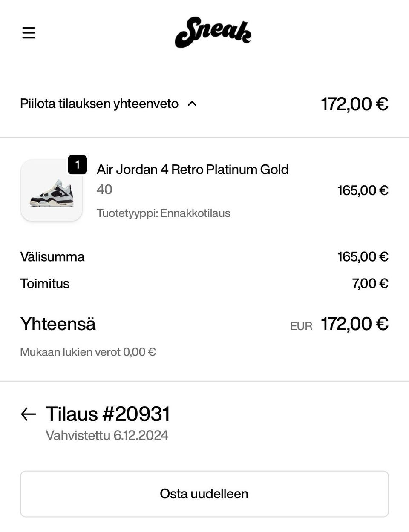Collapse the order summary with the chevron
The width and height of the screenshot is (409, 532).
pos(192,104)
